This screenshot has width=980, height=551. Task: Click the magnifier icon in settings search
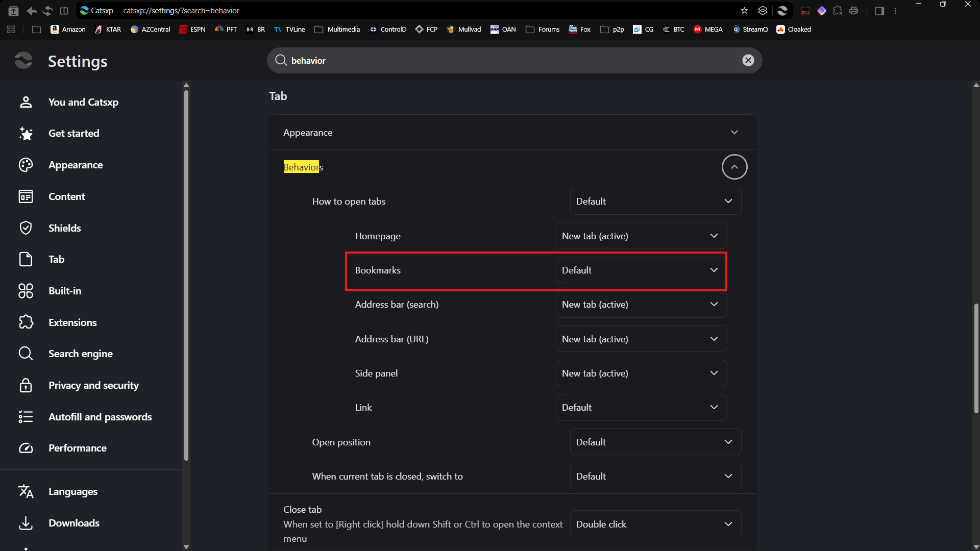(x=281, y=60)
